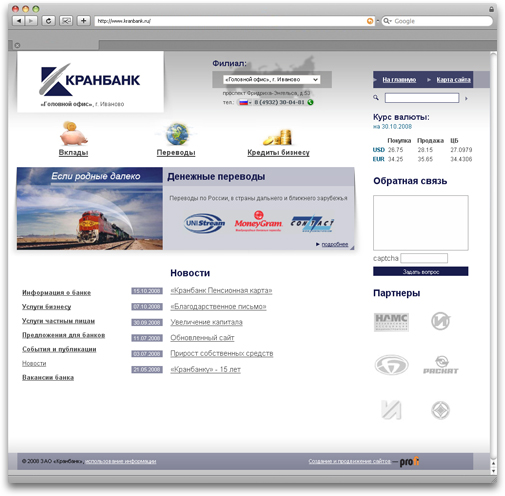Viewport: 505px width, 496px height.
Task: Click the MoneyGram logo
Action: coord(258,221)
